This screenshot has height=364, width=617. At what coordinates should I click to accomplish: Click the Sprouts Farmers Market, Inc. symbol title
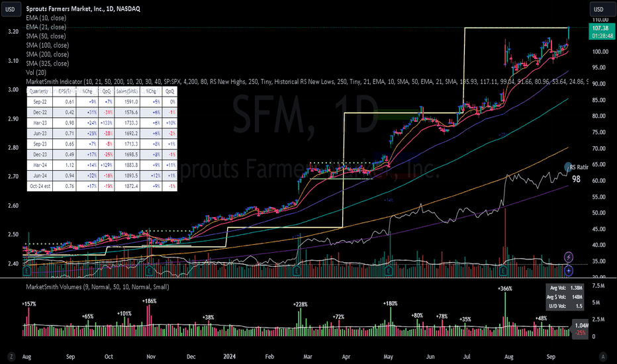[x=83, y=9]
